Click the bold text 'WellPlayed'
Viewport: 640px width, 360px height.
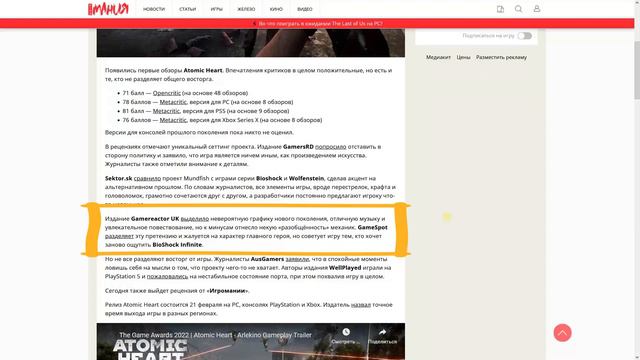345,268
